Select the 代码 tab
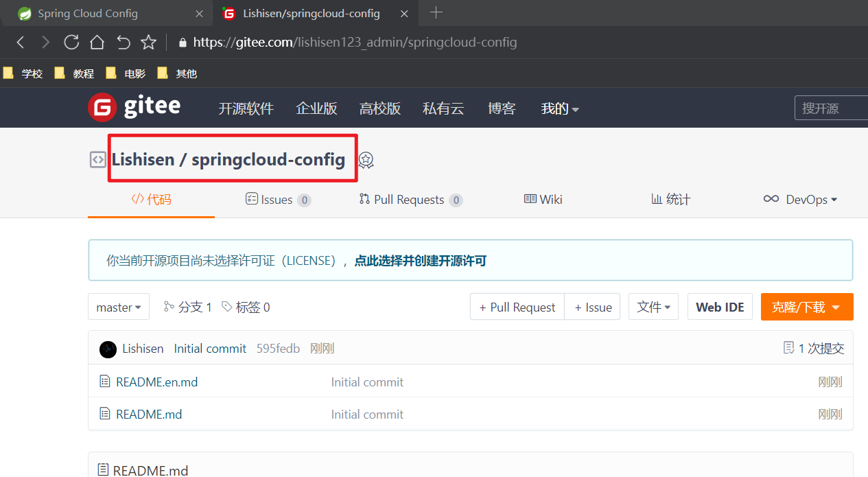This screenshot has width=868, height=477. (x=151, y=200)
